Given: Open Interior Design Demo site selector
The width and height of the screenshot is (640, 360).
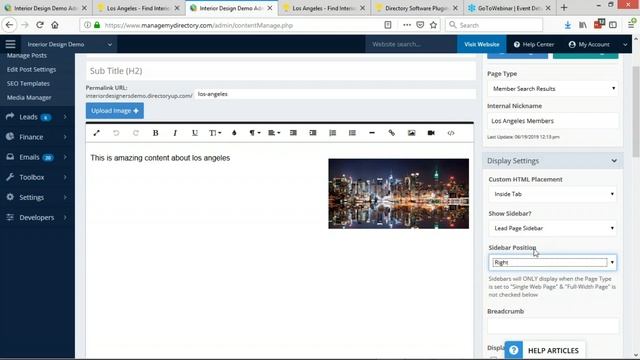Looking at the screenshot, I should [x=69, y=44].
